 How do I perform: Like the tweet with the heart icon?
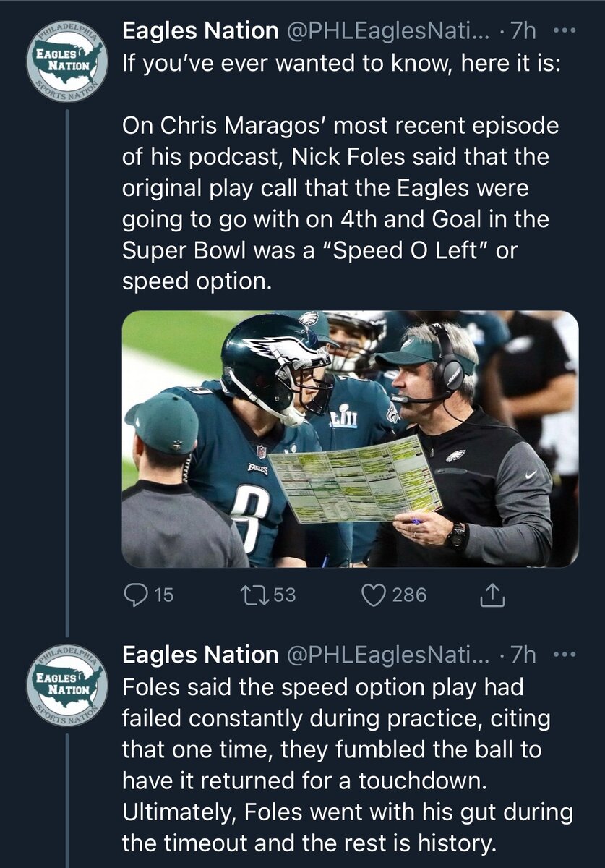[372, 595]
